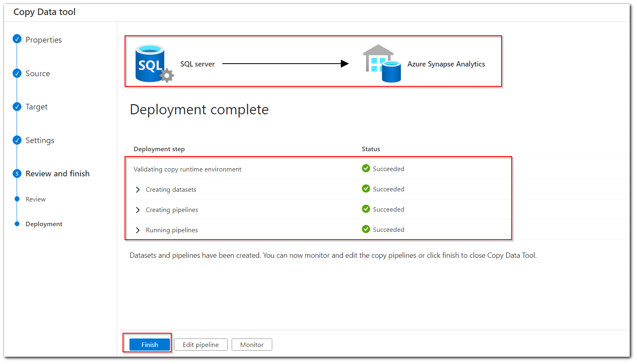Click success icon for Creating datasets
This screenshot has height=364, width=637.
pos(366,188)
